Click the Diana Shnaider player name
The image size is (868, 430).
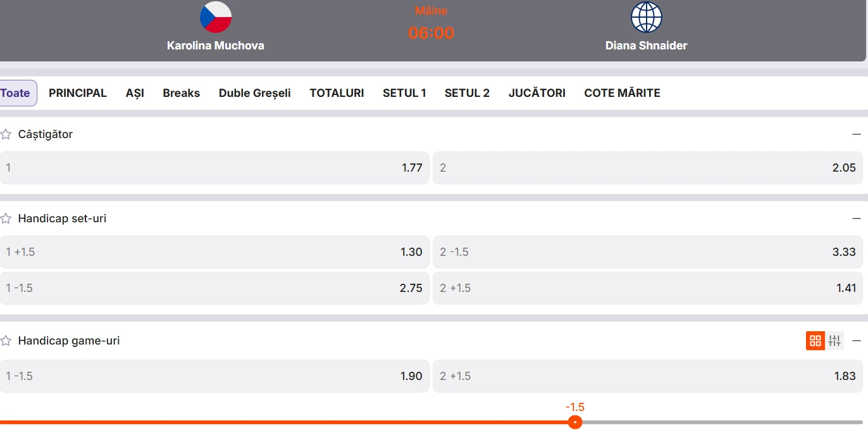click(x=646, y=46)
